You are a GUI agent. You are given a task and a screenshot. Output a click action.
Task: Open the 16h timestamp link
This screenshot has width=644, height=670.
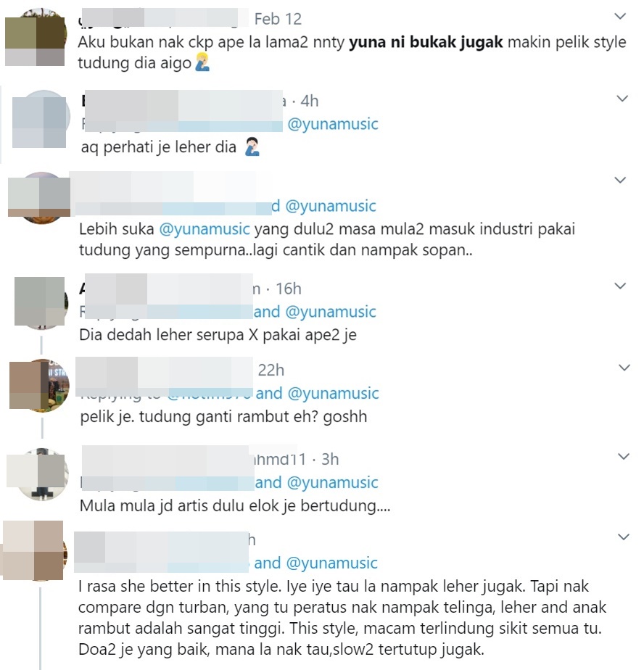tap(288, 289)
